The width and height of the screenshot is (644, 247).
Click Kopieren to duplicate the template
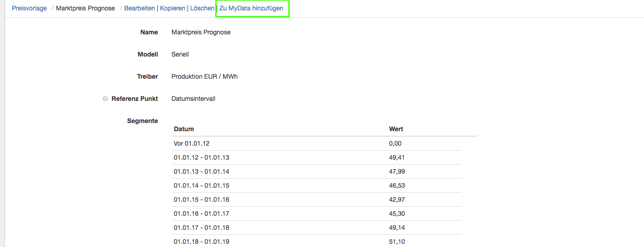[173, 8]
